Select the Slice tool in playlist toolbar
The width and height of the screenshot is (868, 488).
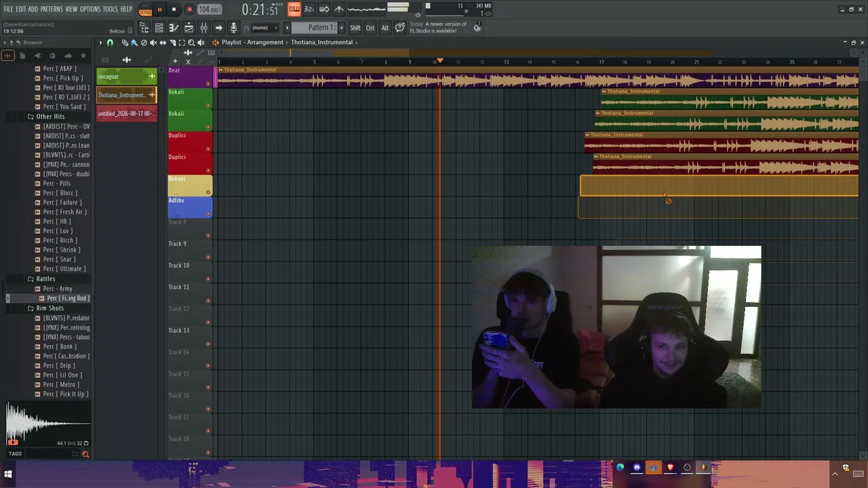pyautogui.click(x=172, y=43)
